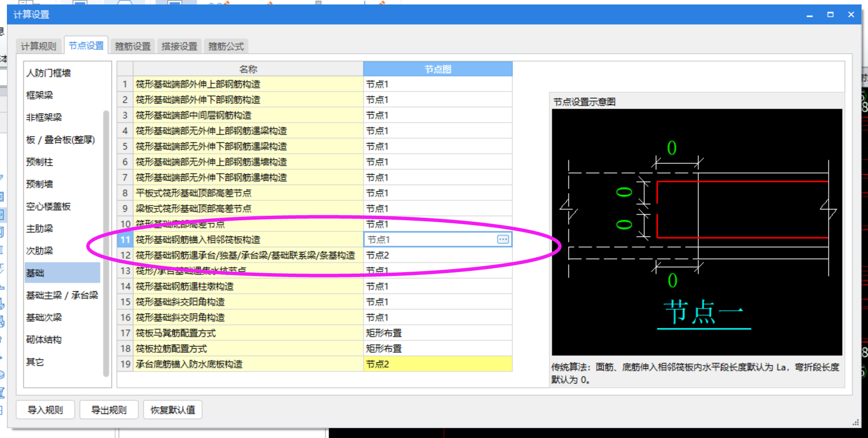Click the 导入规则 button
The width and height of the screenshot is (868, 438).
tap(45, 410)
